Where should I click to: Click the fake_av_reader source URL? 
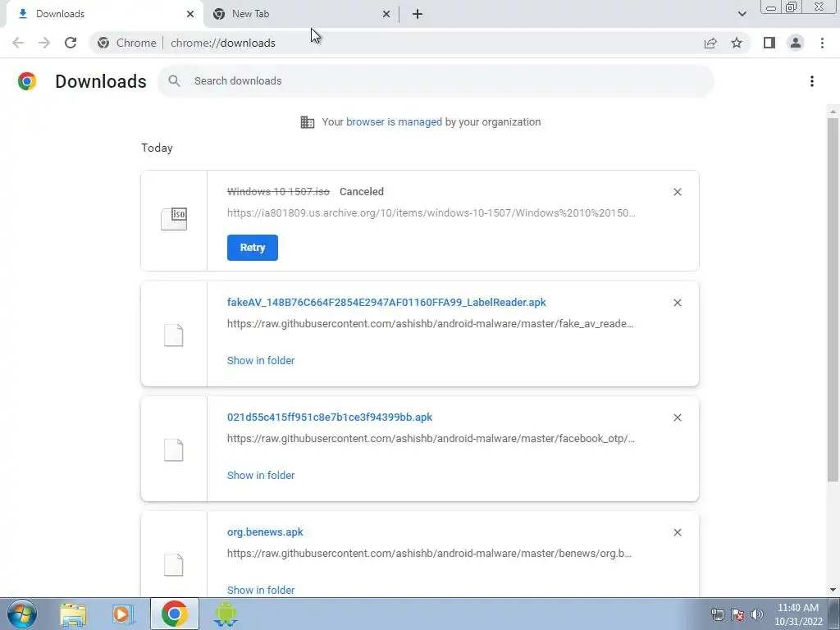tap(430, 323)
